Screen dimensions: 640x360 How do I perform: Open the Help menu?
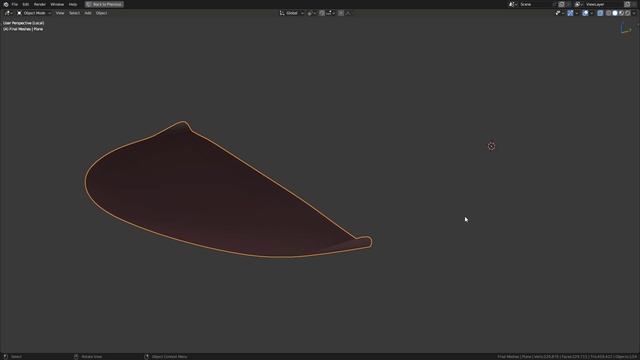pyautogui.click(x=73, y=4)
